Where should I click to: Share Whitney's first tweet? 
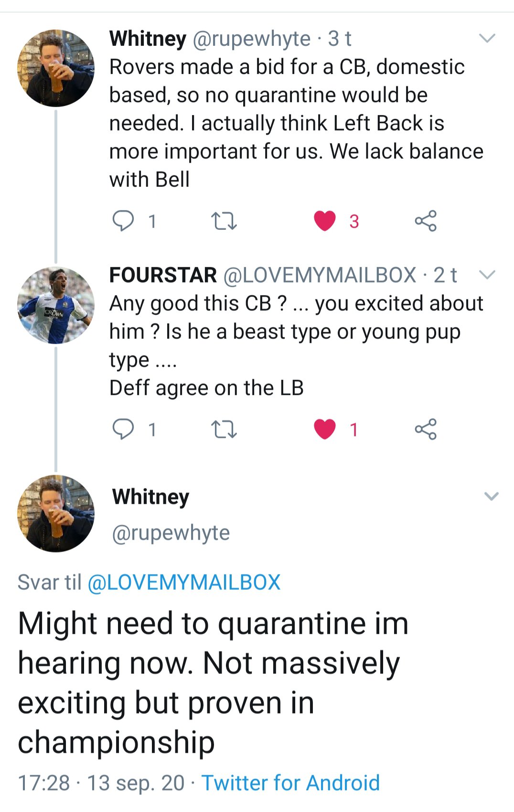[x=425, y=221]
